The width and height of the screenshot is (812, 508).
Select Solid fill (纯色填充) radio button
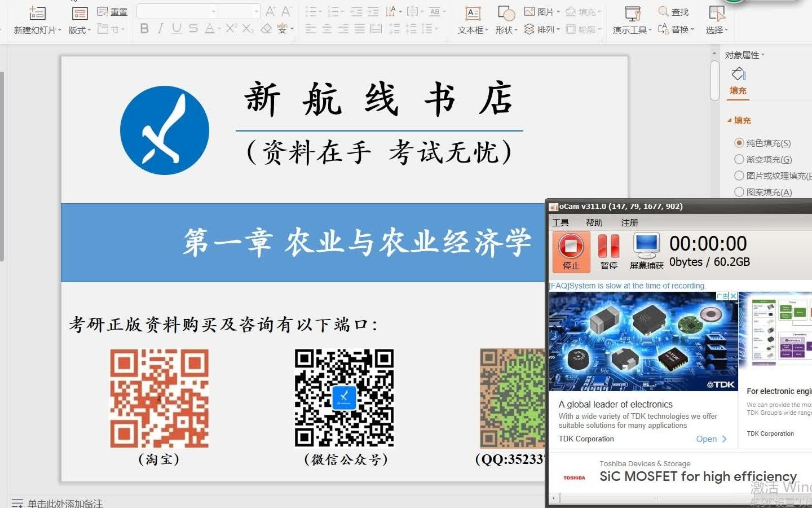pos(739,143)
